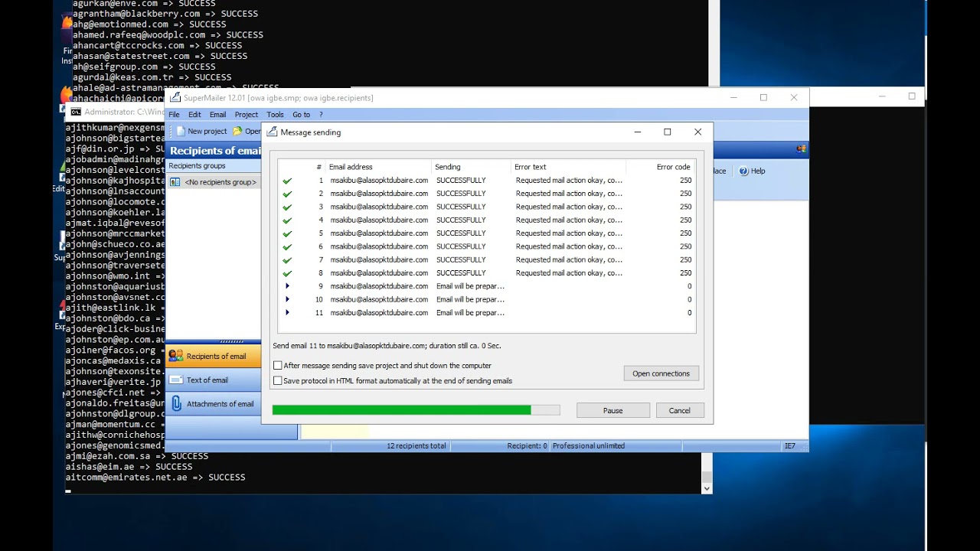Click the Open folder toolbar icon
The height and width of the screenshot is (551, 980).
coord(237,132)
